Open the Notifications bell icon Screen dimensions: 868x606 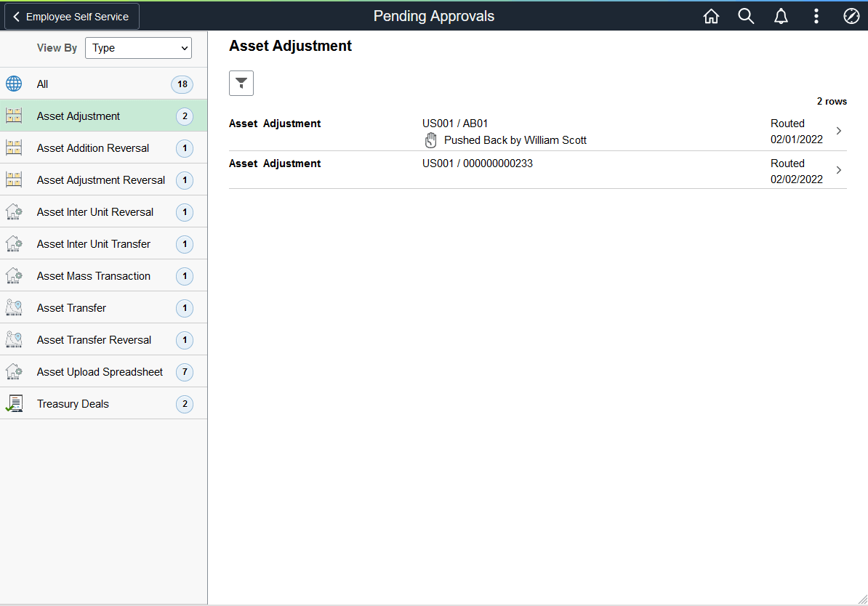coord(781,15)
